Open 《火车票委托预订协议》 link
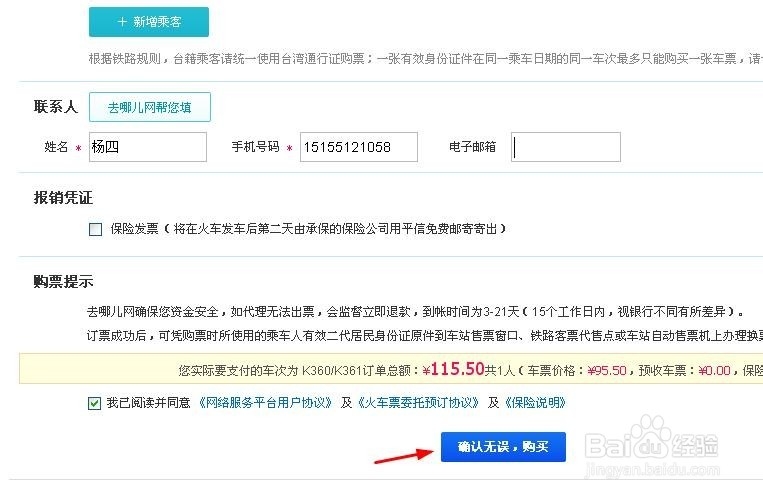This screenshot has height=496, width=763. click(x=418, y=403)
